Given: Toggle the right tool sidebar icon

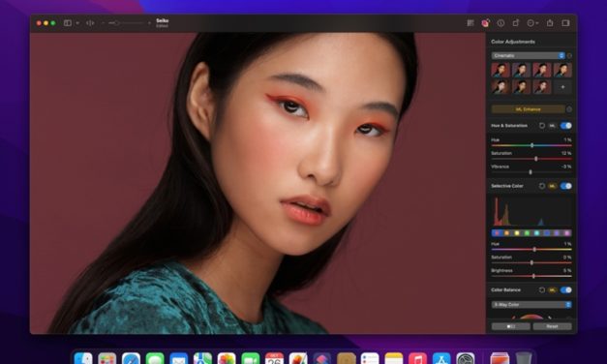Looking at the screenshot, I should 565,23.
